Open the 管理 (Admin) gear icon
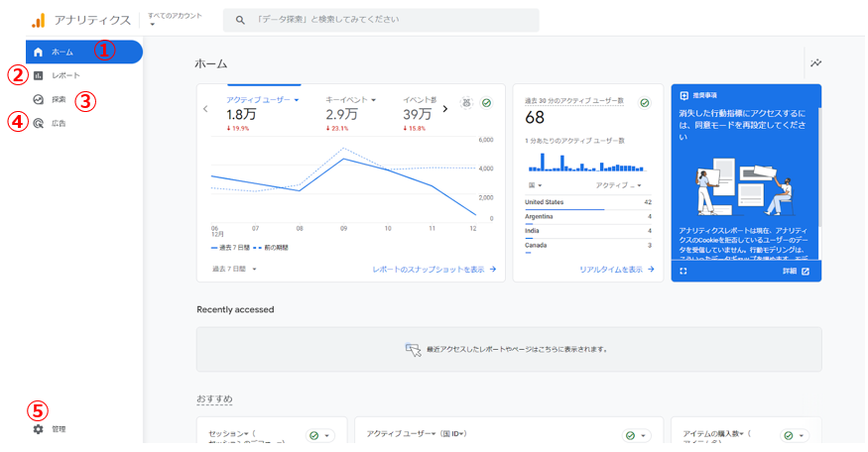 pos(38,429)
